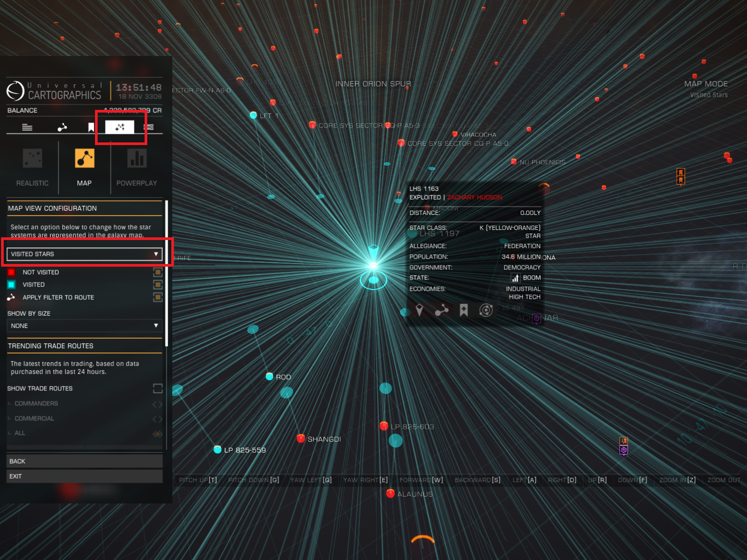The height and width of the screenshot is (560, 747).
Task: Click the Backward [S] control hint
Action: click(478, 480)
